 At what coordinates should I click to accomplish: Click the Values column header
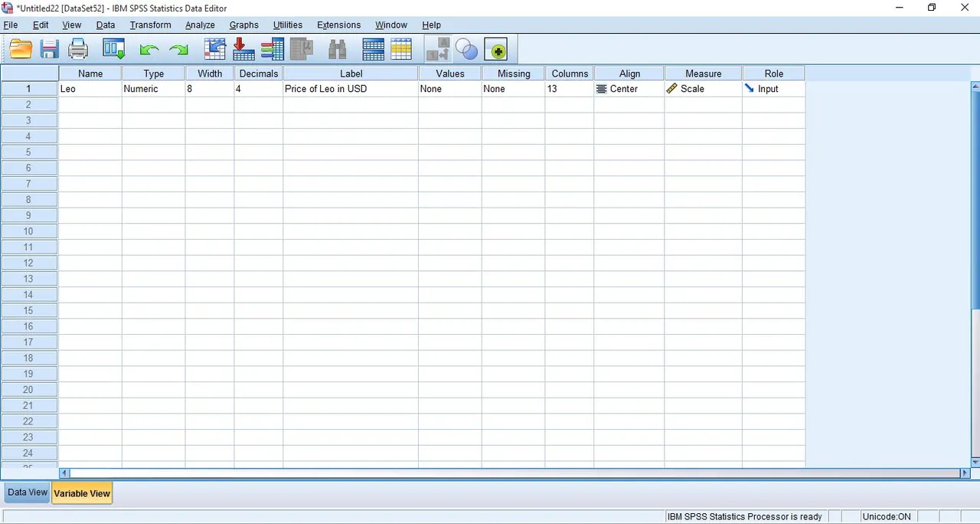[x=450, y=74]
